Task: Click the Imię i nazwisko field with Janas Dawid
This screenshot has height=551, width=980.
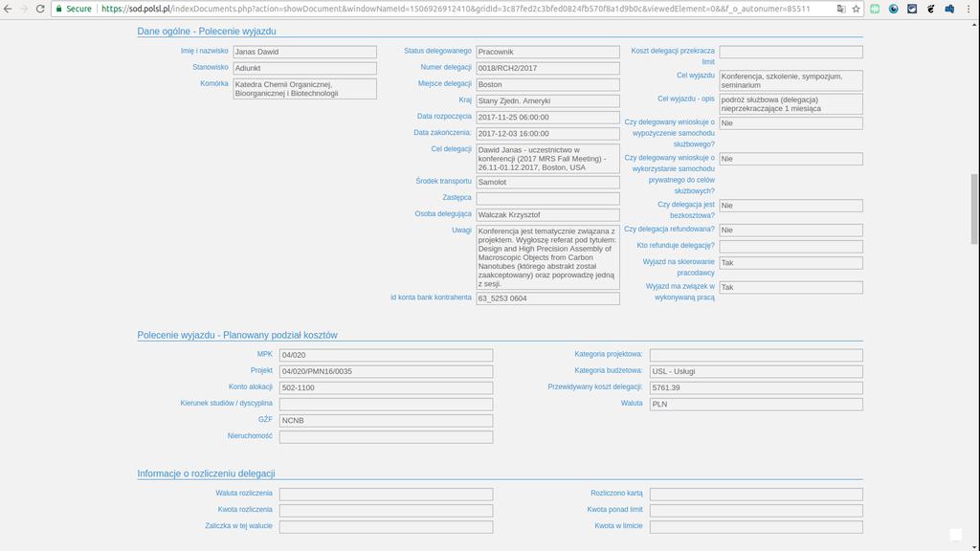Action: pos(305,52)
